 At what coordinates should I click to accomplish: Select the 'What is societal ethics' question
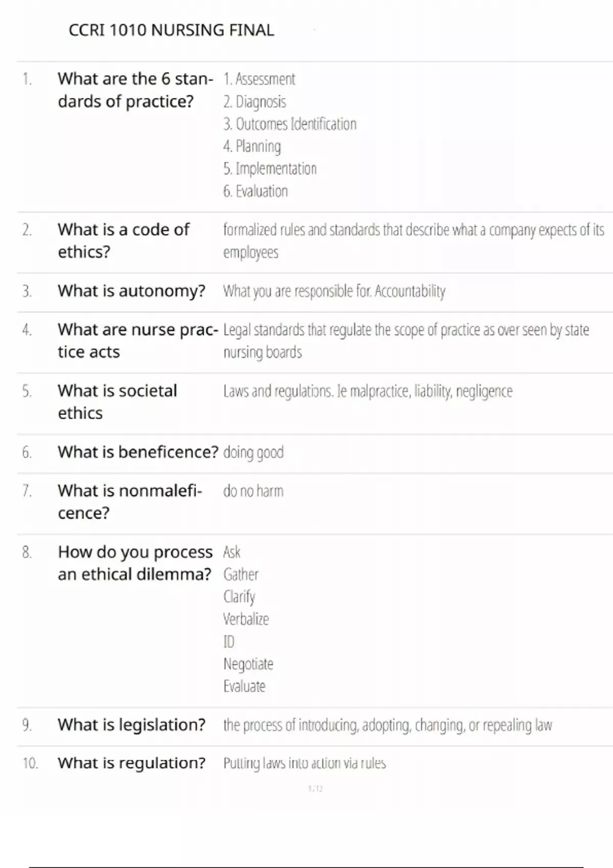click(x=117, y=402)
